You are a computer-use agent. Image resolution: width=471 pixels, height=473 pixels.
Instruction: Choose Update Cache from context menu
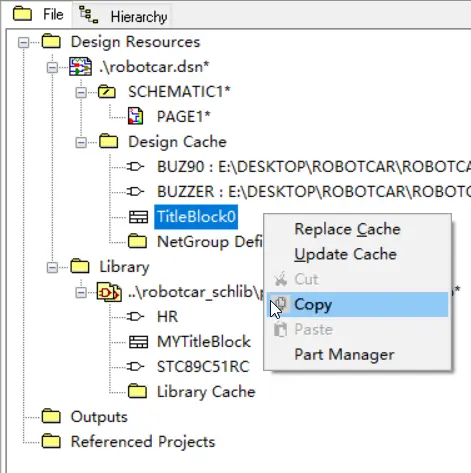(357, 254)
